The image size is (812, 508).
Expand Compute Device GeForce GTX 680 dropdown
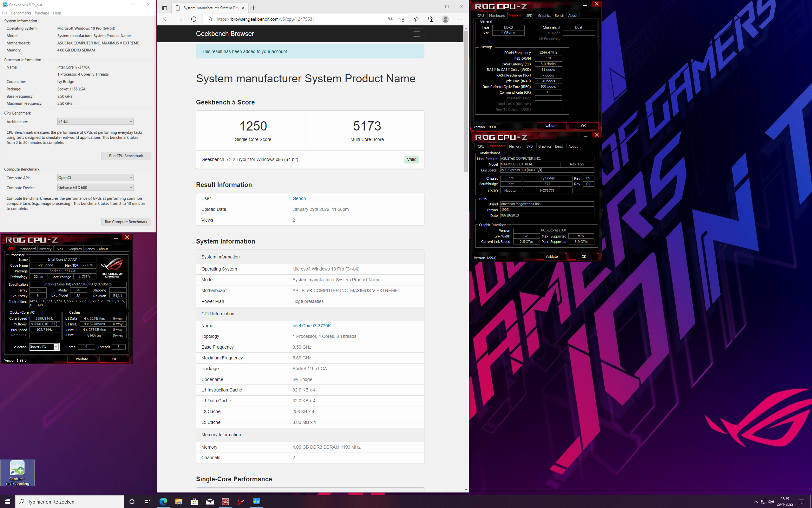[x=95, y=187]
